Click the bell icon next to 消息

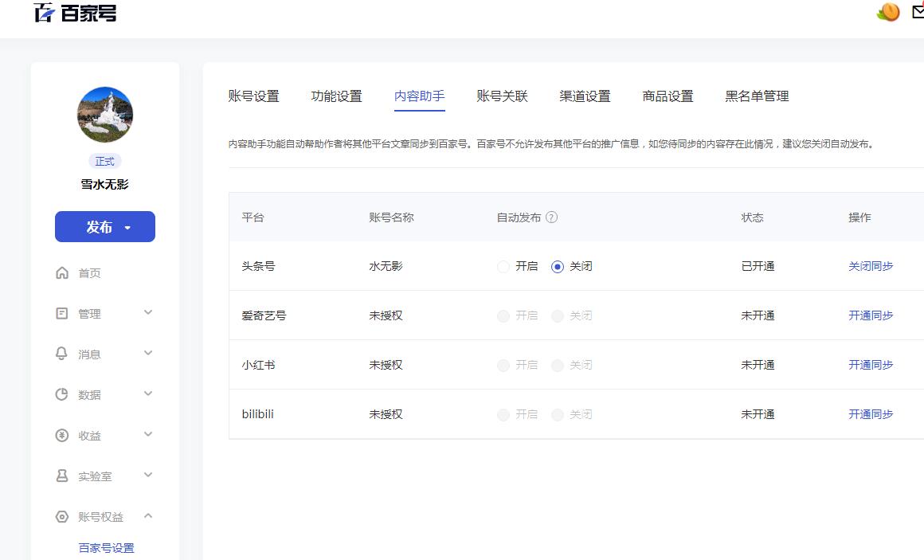[x=62, y=354]
